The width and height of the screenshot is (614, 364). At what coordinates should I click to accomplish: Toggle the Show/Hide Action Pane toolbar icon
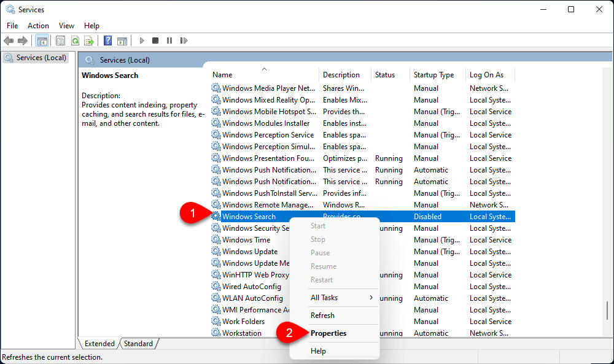(122, 41)
